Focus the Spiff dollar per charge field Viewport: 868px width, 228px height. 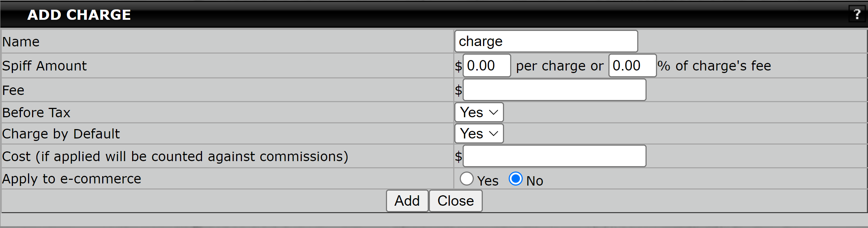coord(487,65)
